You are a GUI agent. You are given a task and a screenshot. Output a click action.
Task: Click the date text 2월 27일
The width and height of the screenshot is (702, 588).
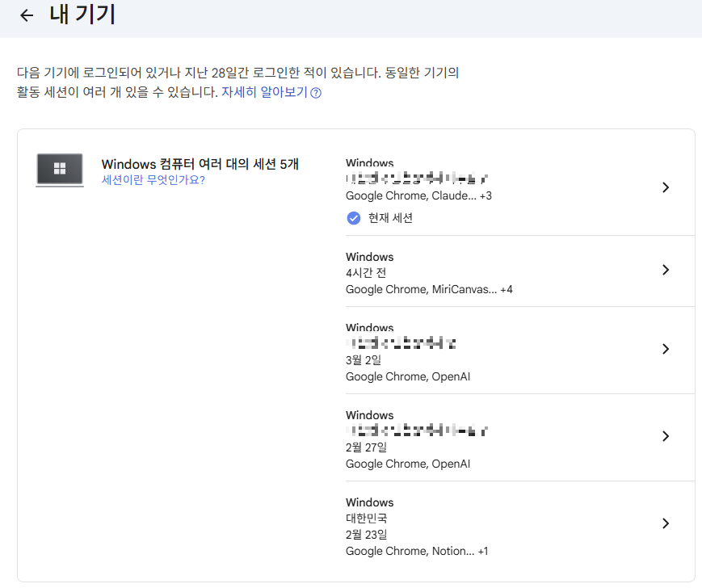[366, 447]
